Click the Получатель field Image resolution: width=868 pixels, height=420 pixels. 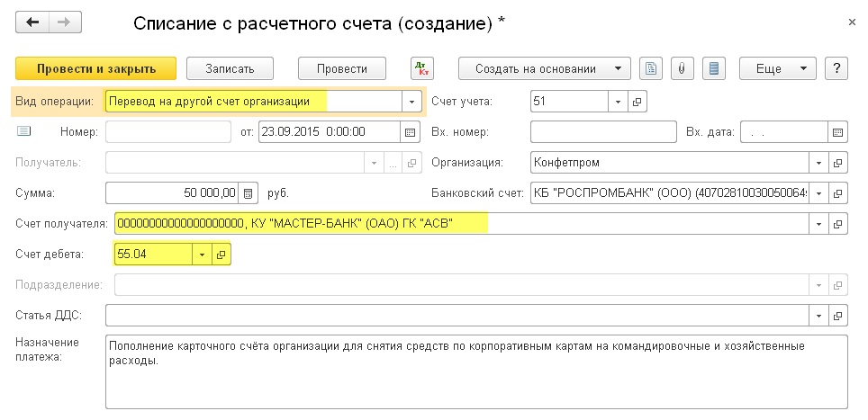click(235, 163)
